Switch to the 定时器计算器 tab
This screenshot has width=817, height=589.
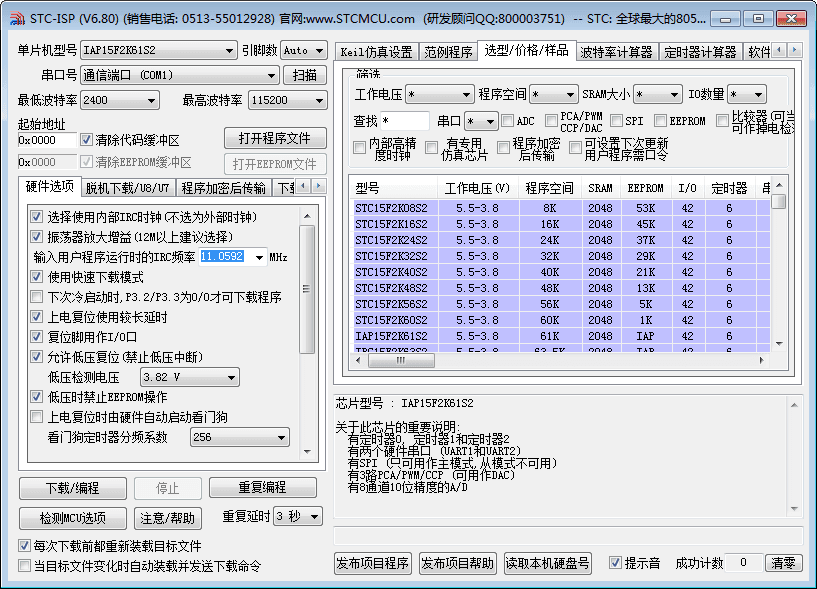click(700, 52)
